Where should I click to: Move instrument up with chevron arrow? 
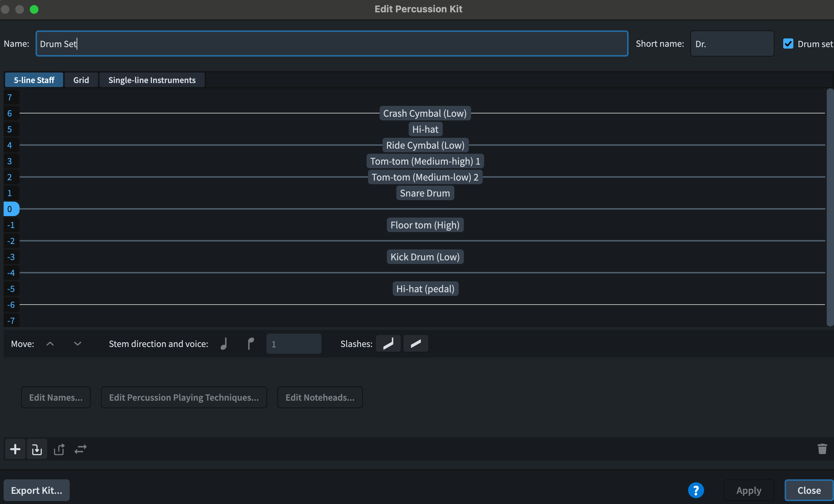tap(50, 344)
